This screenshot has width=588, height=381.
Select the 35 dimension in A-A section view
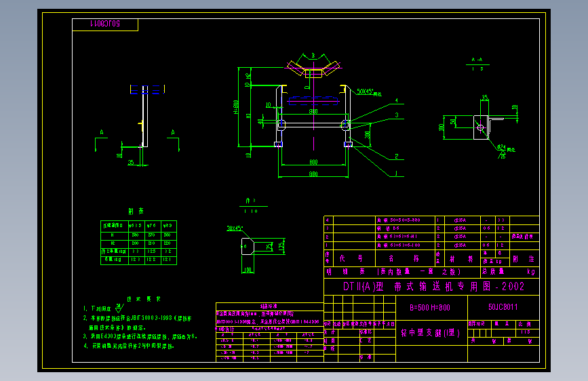485,98
